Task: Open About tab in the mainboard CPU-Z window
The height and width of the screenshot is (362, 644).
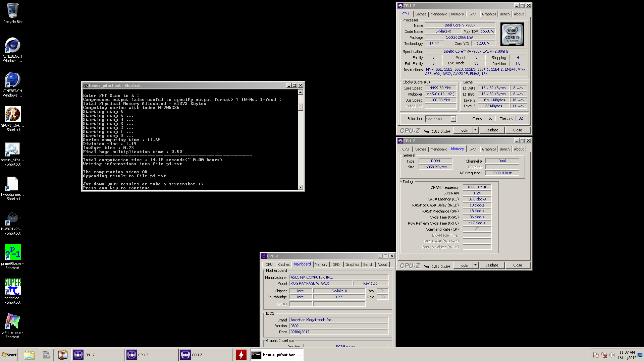Action: pyautogui.click(x=382, y=264)
